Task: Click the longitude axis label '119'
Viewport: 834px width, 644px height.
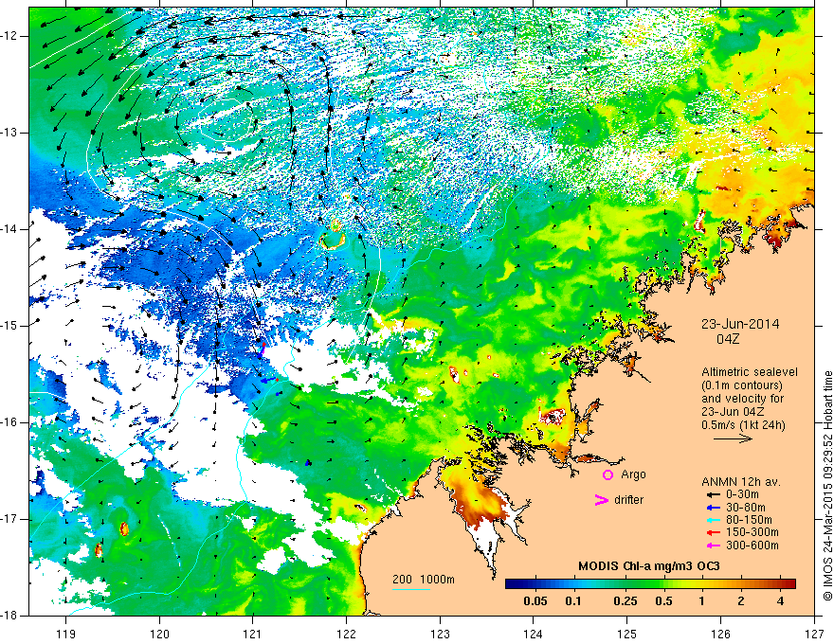Action: pos(65,634)
